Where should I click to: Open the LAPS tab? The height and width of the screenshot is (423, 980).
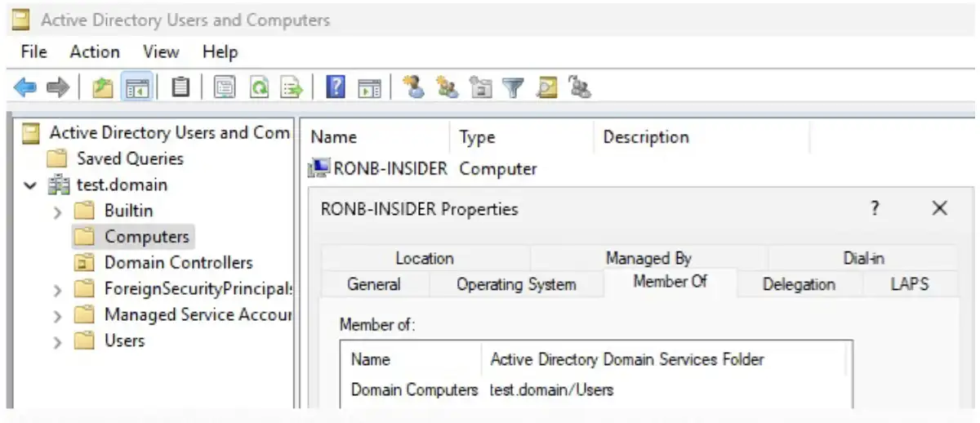(x=910, y=284)
